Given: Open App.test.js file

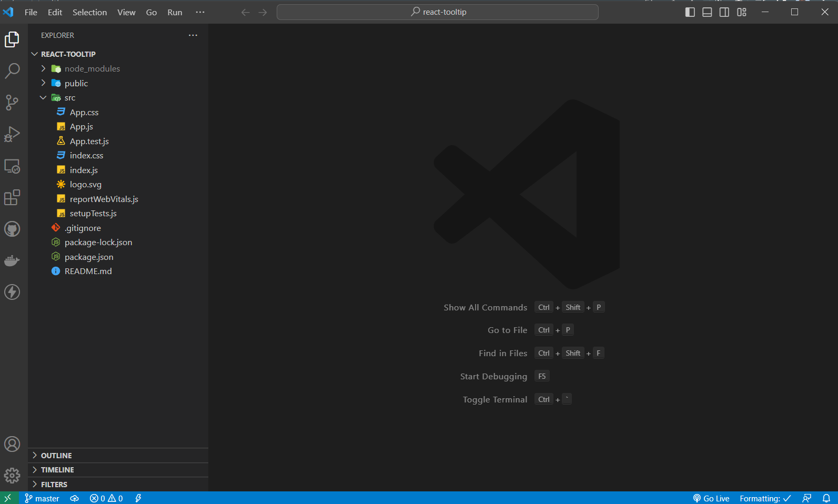Looking at the screenshot, I should [x=118, y=141].
